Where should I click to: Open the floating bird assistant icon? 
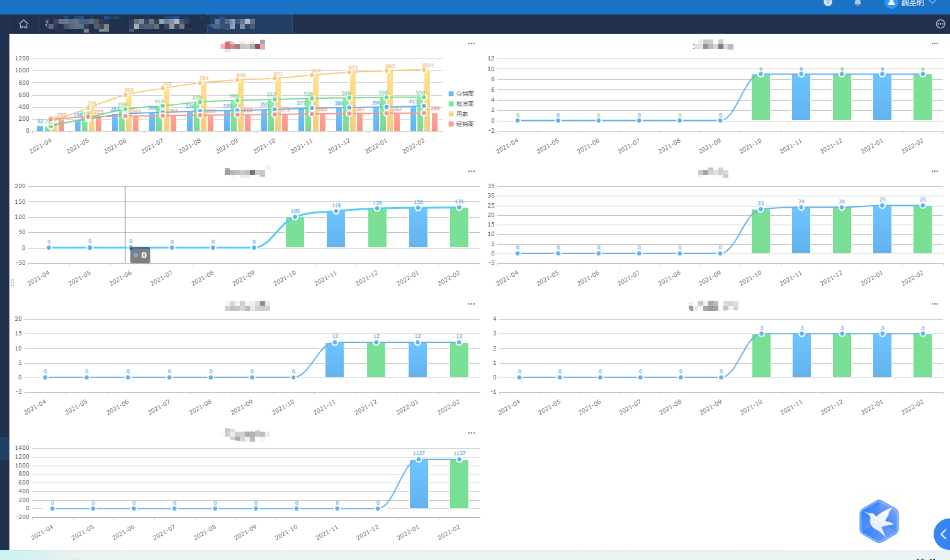pyautogui.click(x=879, y=521)
